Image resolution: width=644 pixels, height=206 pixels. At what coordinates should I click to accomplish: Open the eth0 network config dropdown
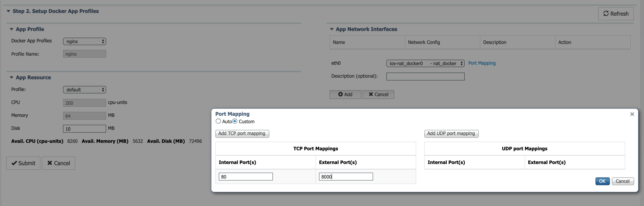click(x=425, y=63)
